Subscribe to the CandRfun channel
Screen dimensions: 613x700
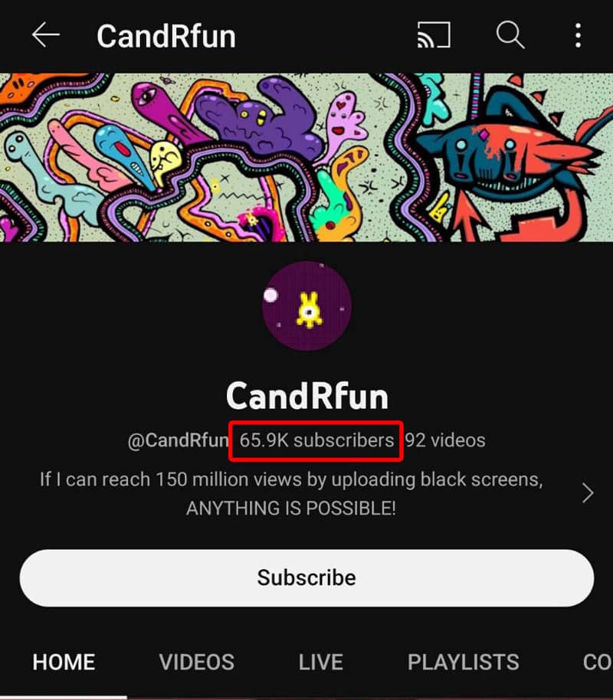point(306,577)
